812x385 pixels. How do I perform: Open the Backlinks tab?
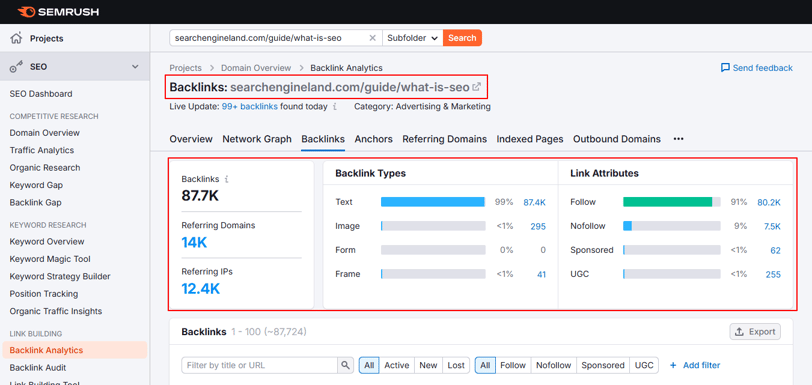click(323, 139)
